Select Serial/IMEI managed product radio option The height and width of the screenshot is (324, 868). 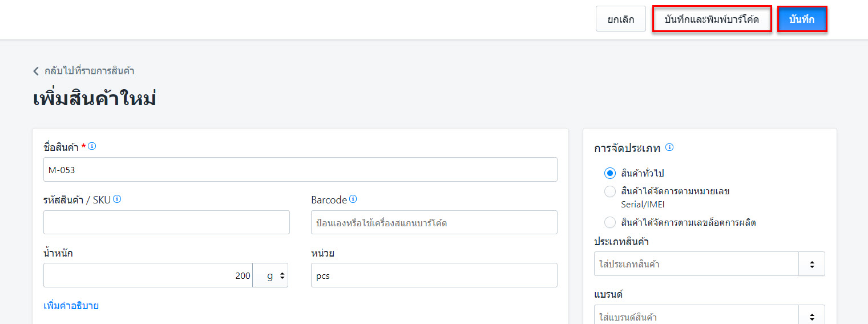coord(610,191)
